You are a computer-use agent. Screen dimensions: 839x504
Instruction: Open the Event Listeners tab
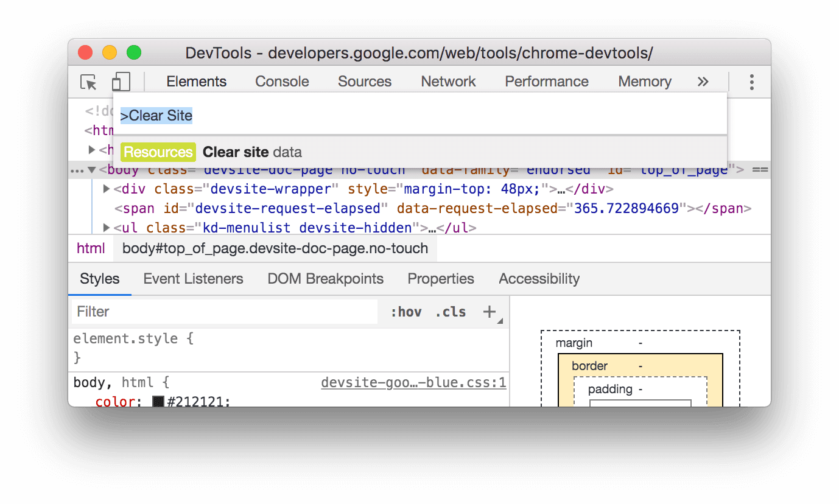193,278
